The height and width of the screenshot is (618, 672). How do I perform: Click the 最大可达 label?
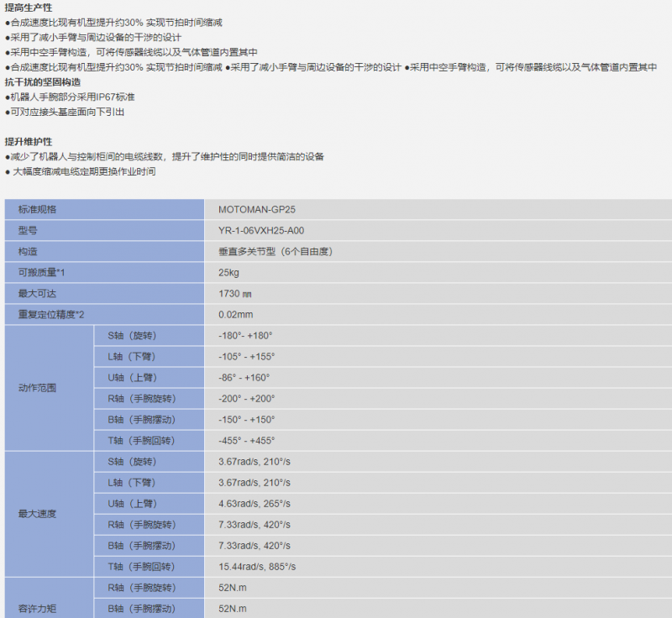tap(37, 293)
